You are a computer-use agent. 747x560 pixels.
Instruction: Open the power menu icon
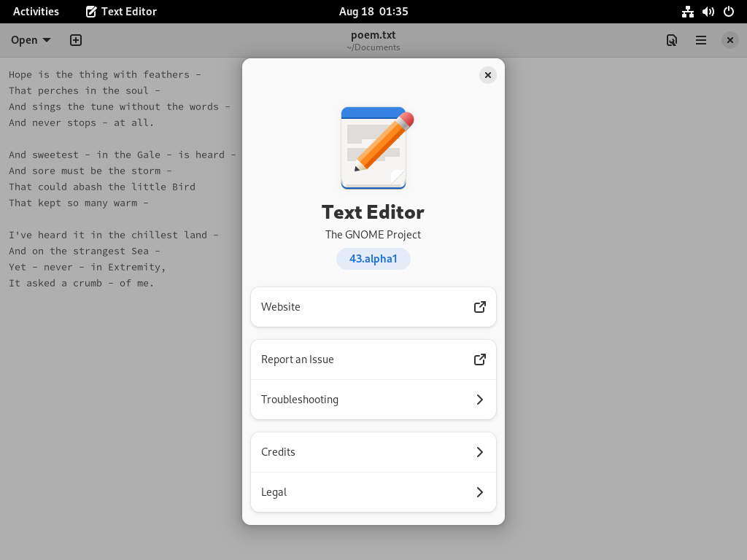[729, 12]
